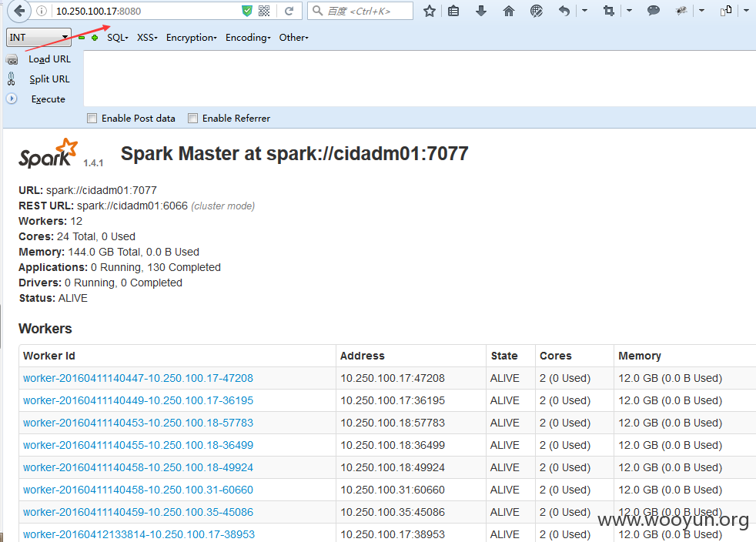Screen dimensions: 756x542
Task: Open worker-20160411140447-10.250.100.17-47208 link
Action: [x=138, y=378]
